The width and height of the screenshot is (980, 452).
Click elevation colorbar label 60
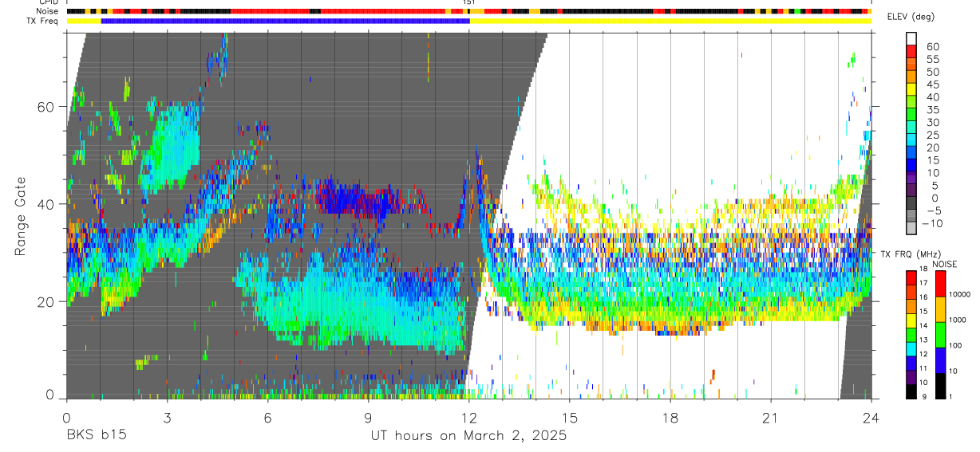click(x=932, y=46)
